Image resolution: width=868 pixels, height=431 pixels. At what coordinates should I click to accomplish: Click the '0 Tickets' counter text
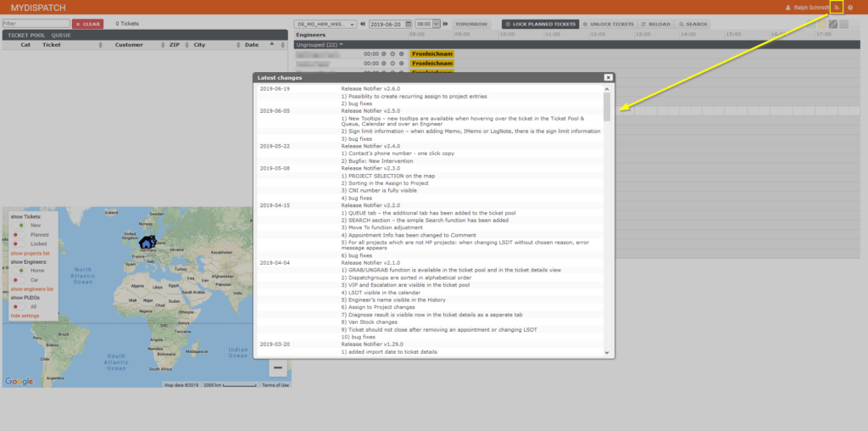pyautogui.click(x=127, y=24)
